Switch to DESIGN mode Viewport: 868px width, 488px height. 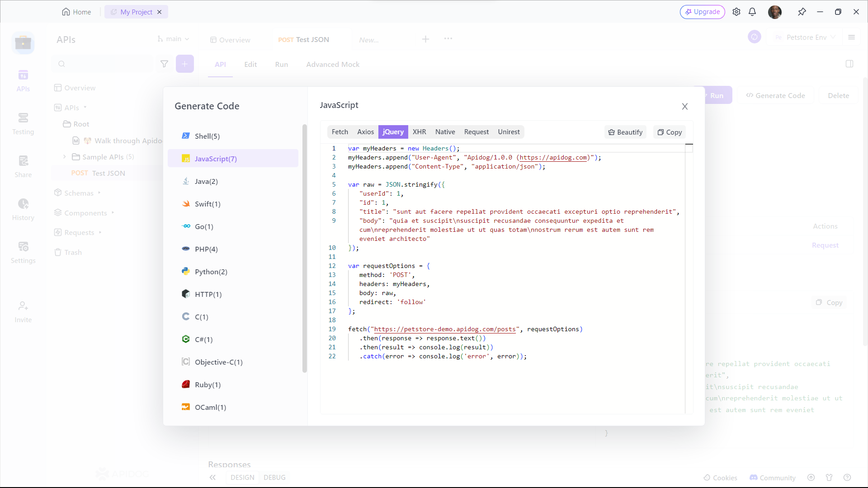click(242, 477)
